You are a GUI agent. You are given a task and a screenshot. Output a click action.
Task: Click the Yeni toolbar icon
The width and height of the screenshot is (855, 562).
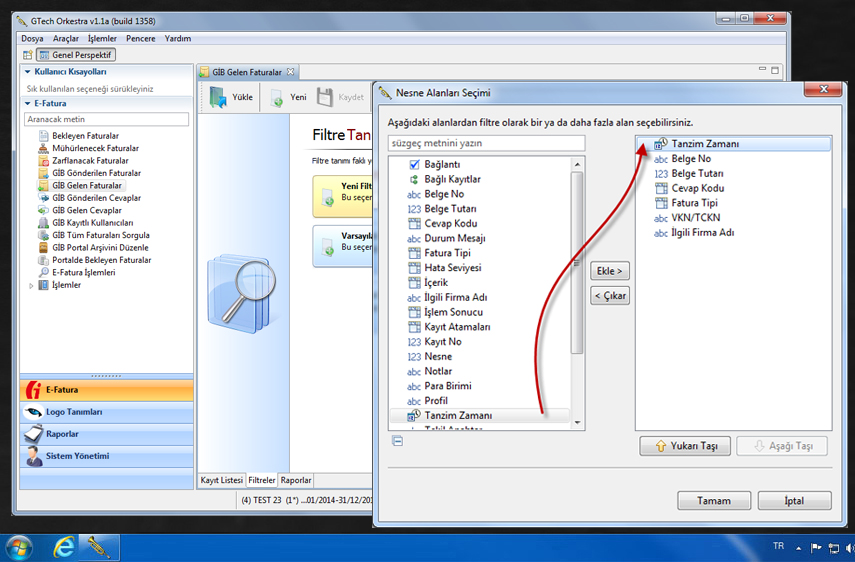[277, 98]
